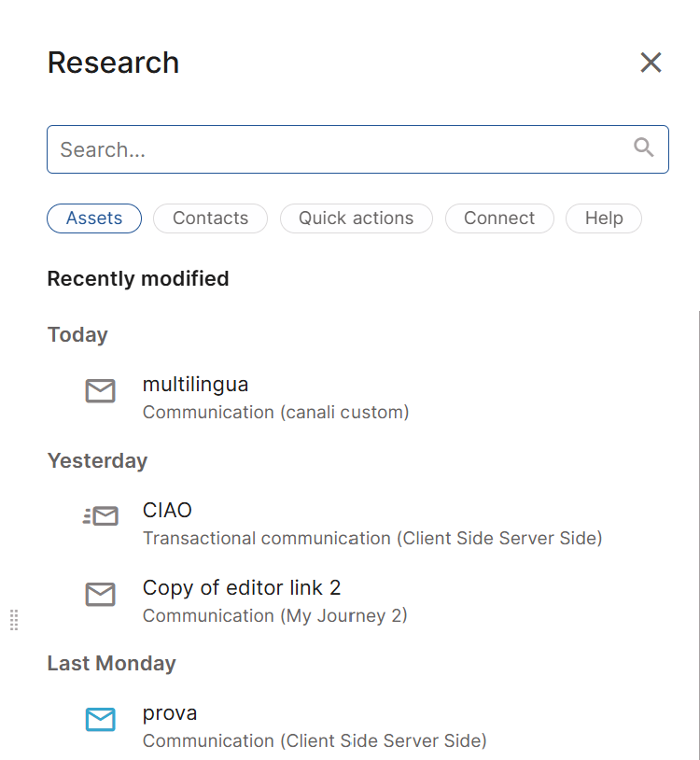This screenshot has height=760, width=700.
Task: Click the transactional mail icon beside CIAO
Action: click(101, 516)
